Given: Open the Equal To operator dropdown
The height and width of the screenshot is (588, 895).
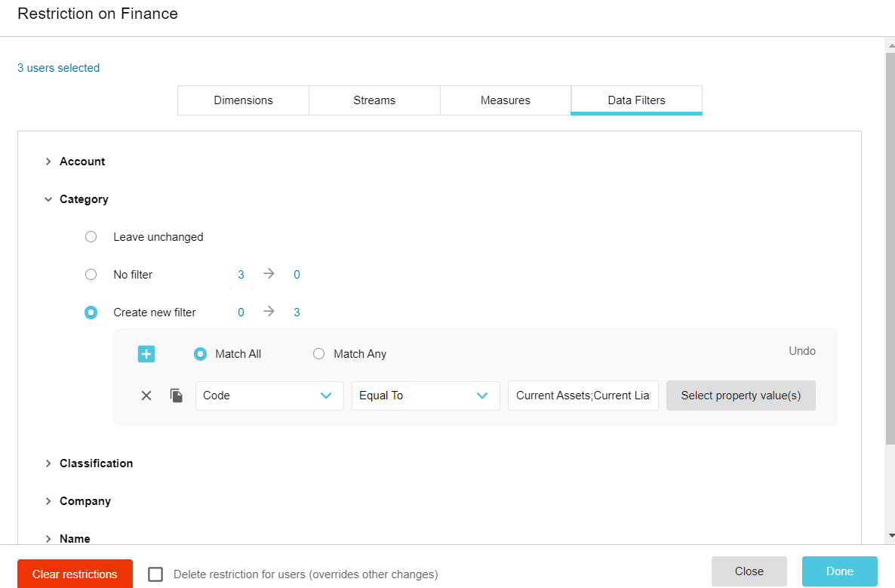Looking at the screenshot, I should [x=426, y=396].
